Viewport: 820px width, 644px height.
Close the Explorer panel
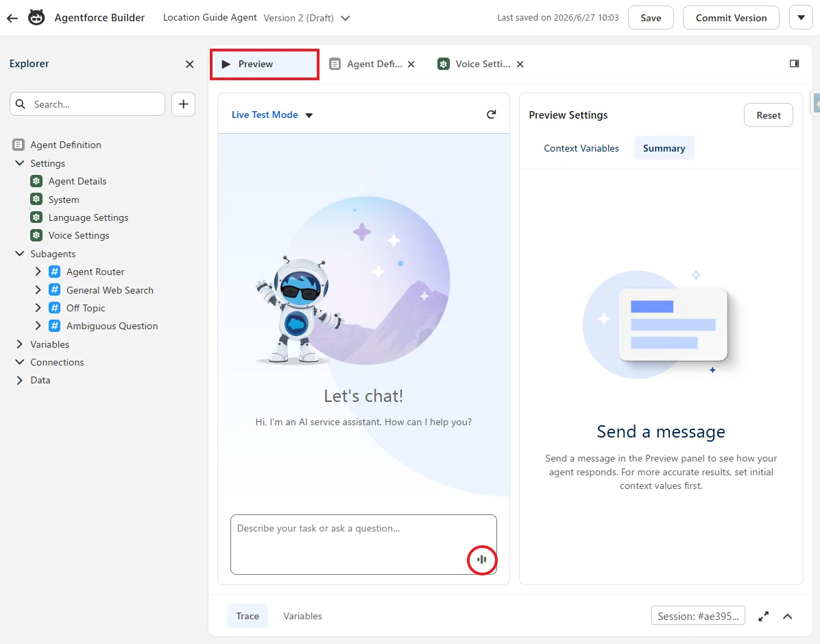pyautogui.click(x=190, y=64)
